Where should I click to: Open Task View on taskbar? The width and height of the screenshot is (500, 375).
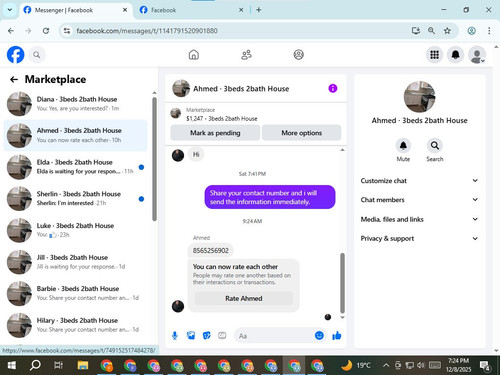pos(59,366)
